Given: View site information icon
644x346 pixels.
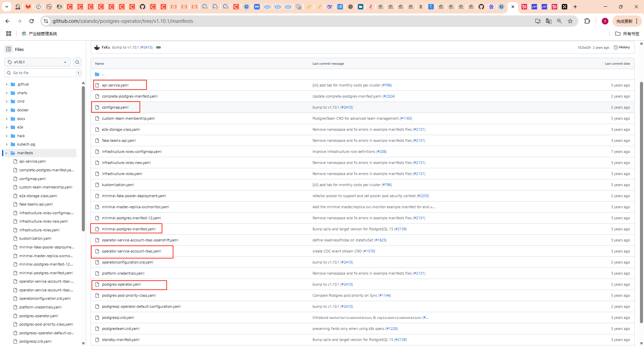Looking at the screenshot, I should (46, 21).
